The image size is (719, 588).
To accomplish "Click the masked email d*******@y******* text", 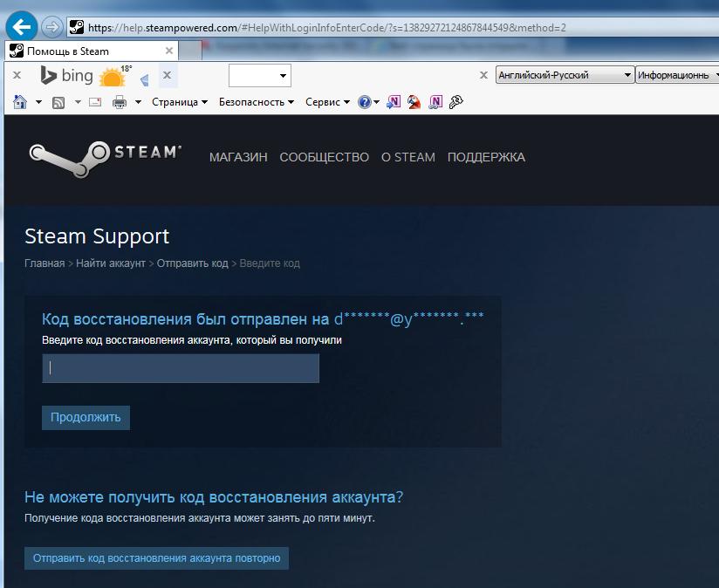I will pyautogui.click(x=408, y=318).
